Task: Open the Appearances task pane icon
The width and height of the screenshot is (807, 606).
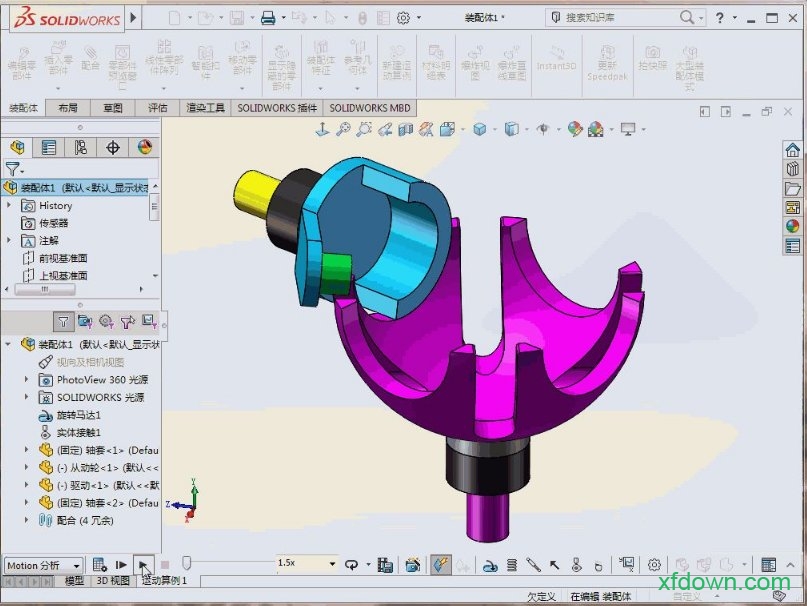Action: [793, 225]
